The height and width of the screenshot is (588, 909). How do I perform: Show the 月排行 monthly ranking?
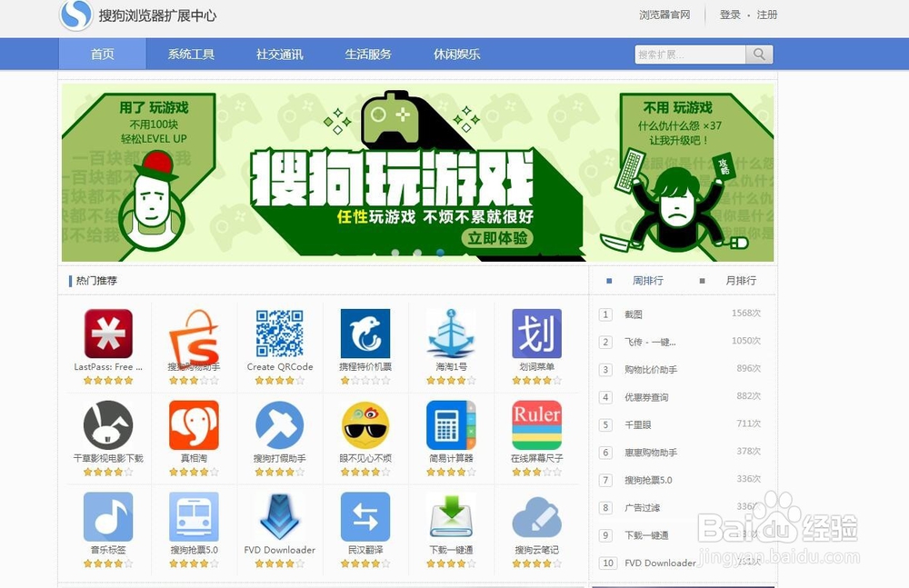741,281
